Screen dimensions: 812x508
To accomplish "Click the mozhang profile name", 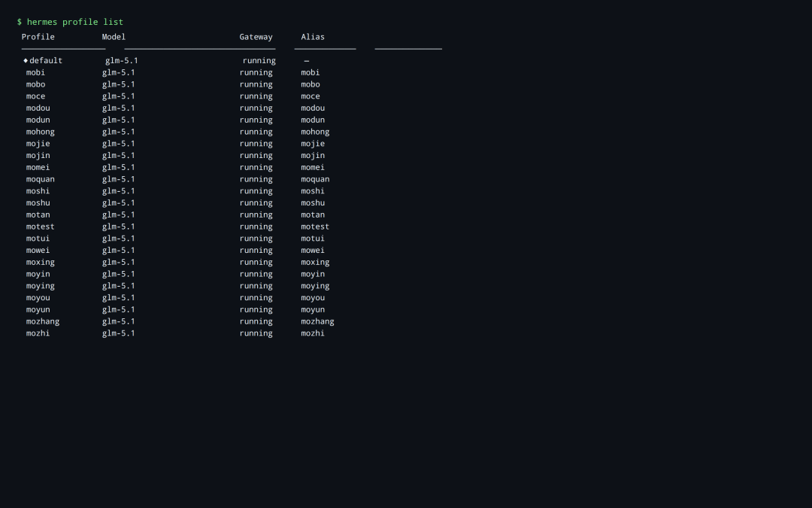I will [x=43, y=321].
